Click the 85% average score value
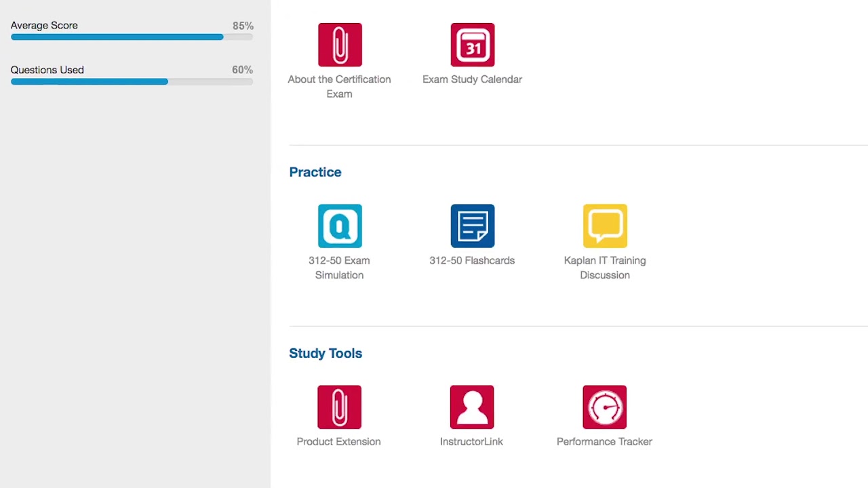Image resolution: width=868 pixels, height=488 pixels. (243, 26)
